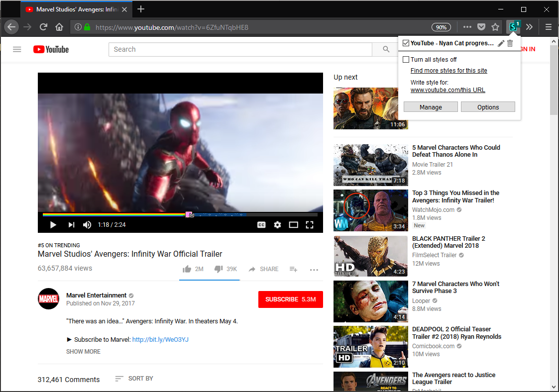This screenshot has height=392, width=559.
Task: Open The Avengers react to Justice League video
Action: tap(453, 378)
